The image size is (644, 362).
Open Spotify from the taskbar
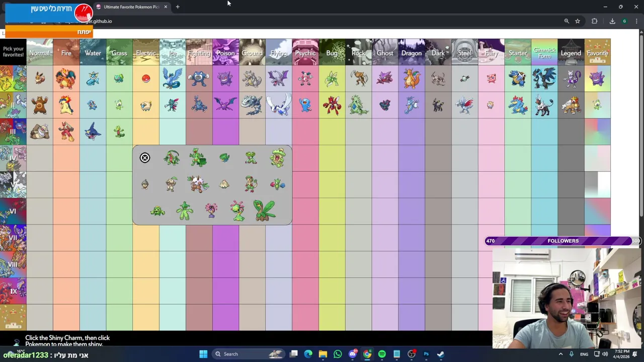(x=382, y=354)
